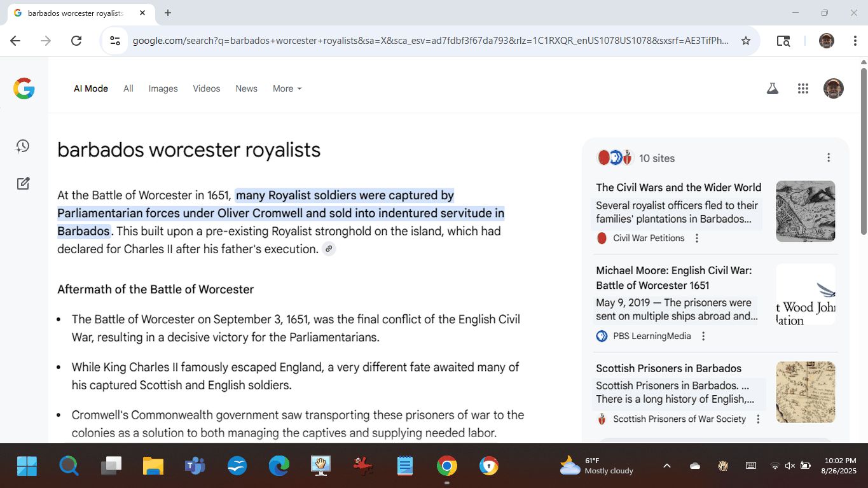
Task: Open The Civil Wars and the Wider World
Action: 678,187
